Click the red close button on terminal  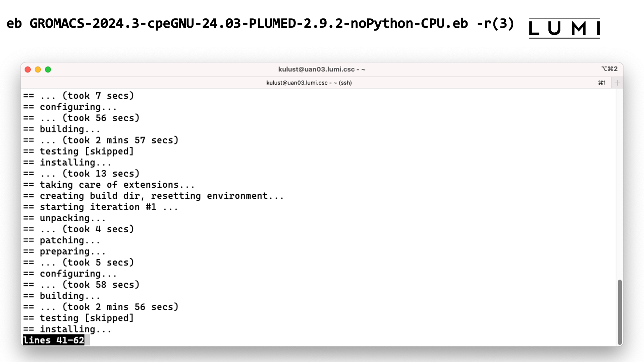coord(28,69)
